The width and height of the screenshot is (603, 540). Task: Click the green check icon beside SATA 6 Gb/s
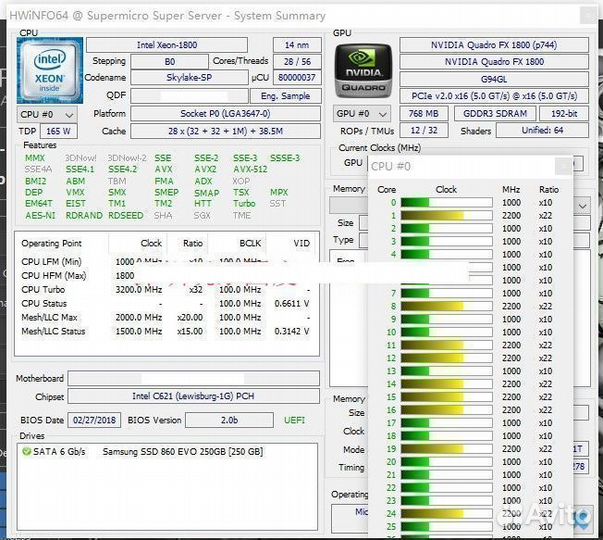coord(27,452)
